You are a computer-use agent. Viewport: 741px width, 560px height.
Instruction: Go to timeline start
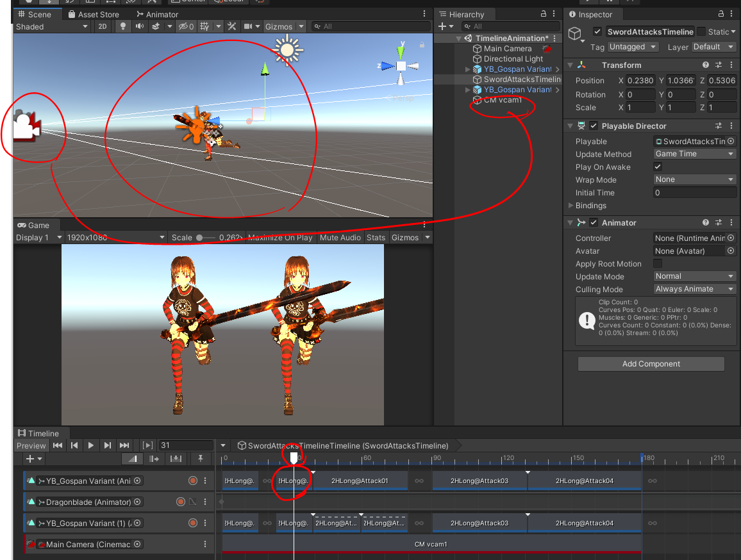pyautogui.click(x=58, y=445)
